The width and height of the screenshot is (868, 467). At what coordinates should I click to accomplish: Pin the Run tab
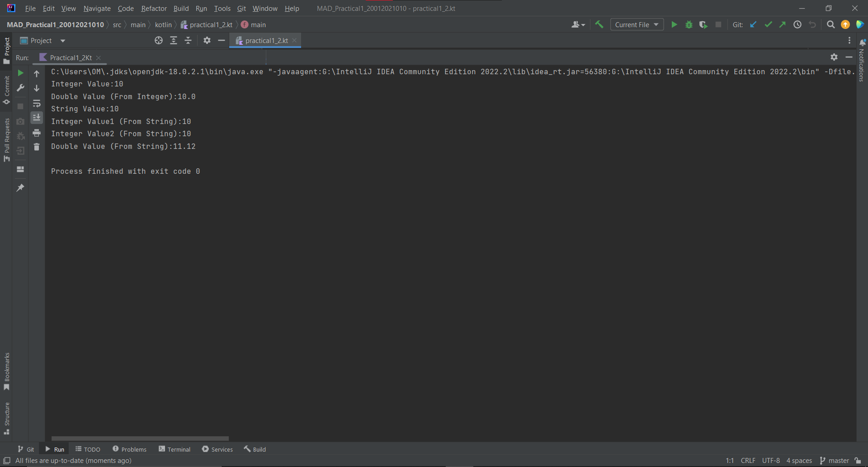(x=20, y=187)
